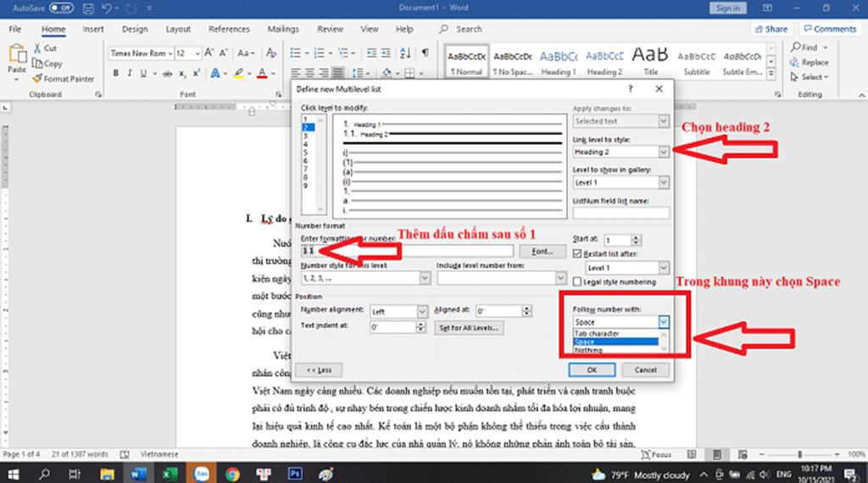Toggle the AutoSave switch
Image resolution: width=868 pixels, height=483 pixels.
pos(61,8)
